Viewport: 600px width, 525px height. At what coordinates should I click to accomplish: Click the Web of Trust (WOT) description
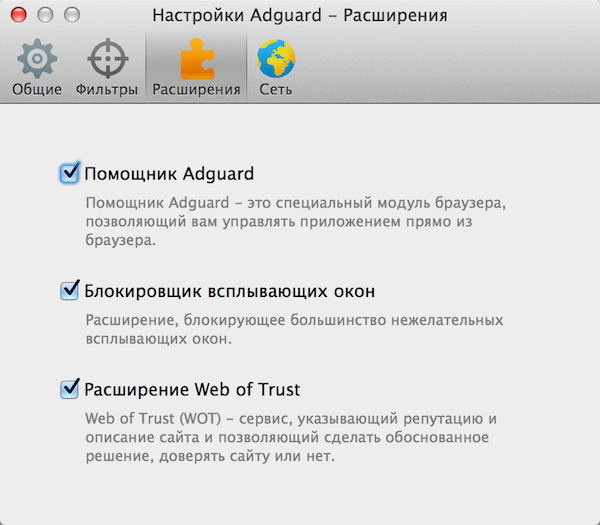click(x=291, y=437)
